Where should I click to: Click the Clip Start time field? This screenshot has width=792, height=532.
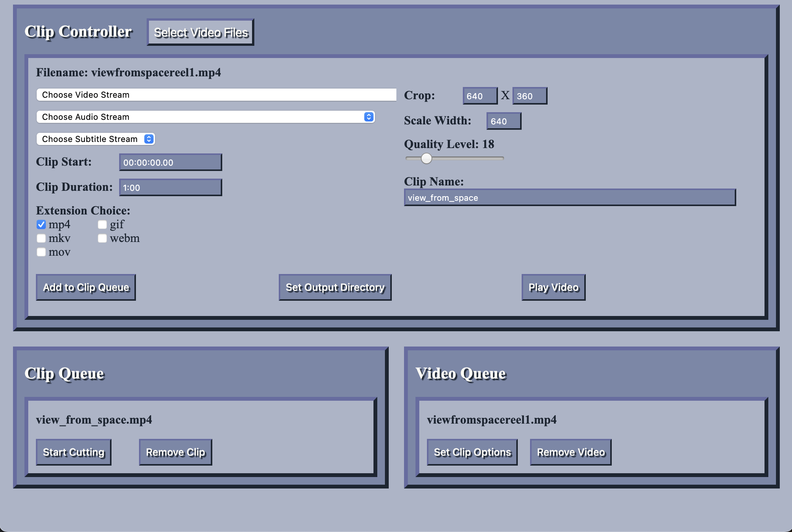pos(170,162)
